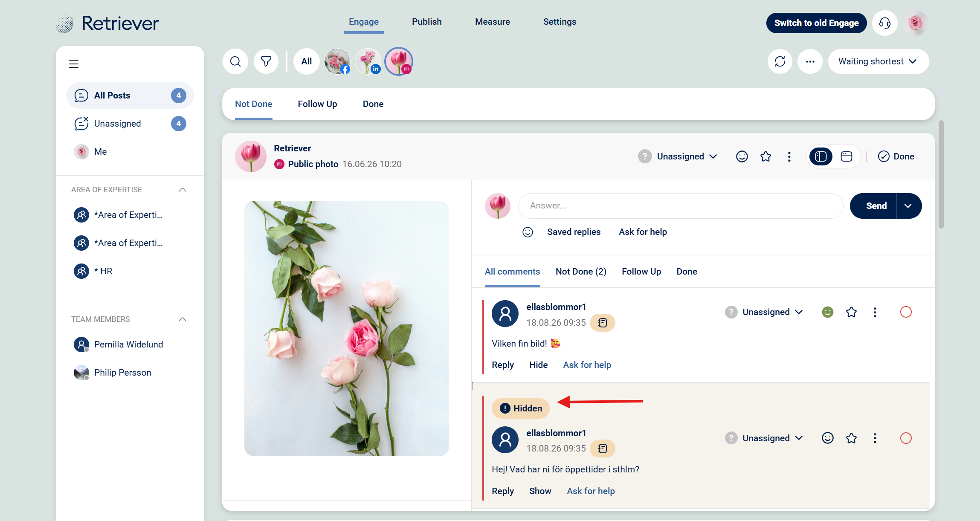980x521 pixels.
Task: Click the Answer input field
Action: 681,206
